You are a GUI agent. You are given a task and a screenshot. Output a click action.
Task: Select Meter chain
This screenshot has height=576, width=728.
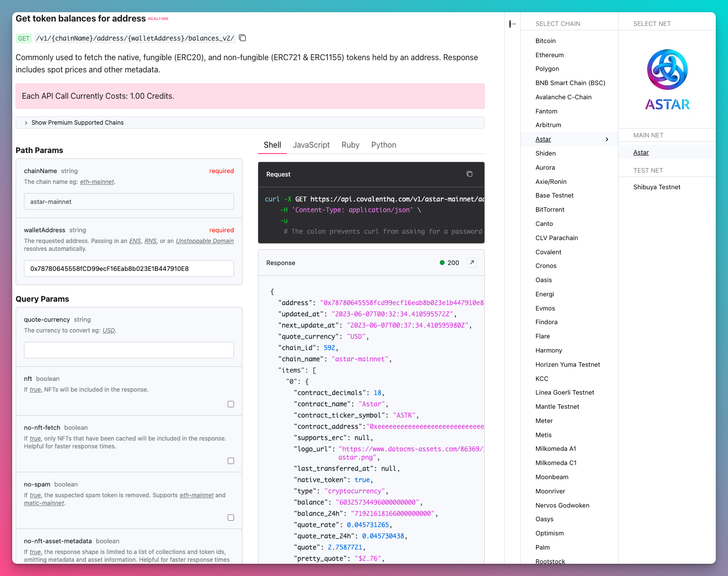click(544, 421)
